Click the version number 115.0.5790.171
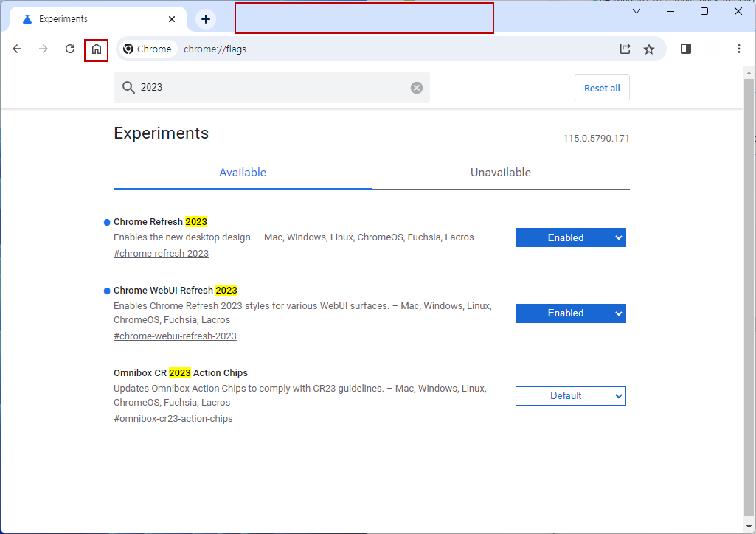This screenshot has width=756, height=534. click(596, 139)
